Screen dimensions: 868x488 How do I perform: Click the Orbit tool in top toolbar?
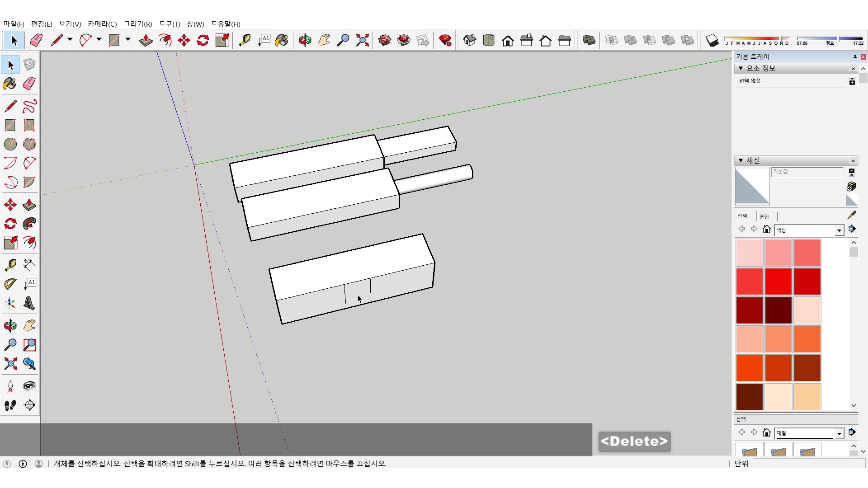click(x=305, y=40)
